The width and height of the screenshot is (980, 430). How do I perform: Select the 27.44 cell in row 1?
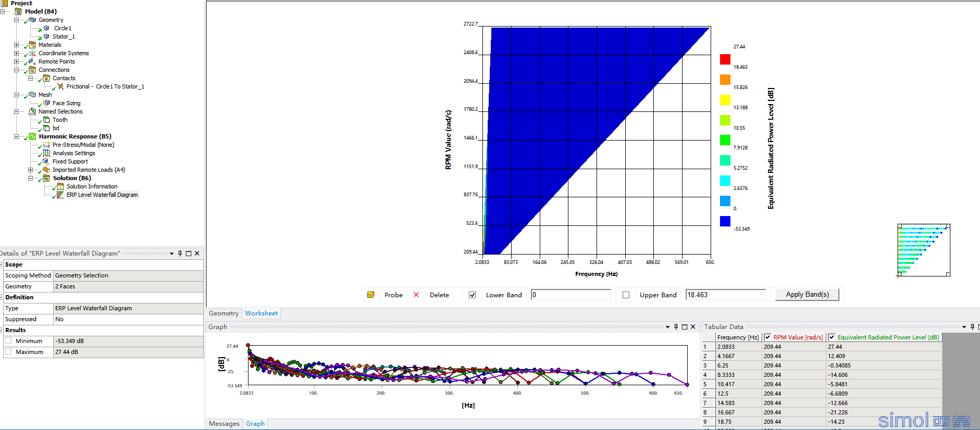[x=884, y=347]
